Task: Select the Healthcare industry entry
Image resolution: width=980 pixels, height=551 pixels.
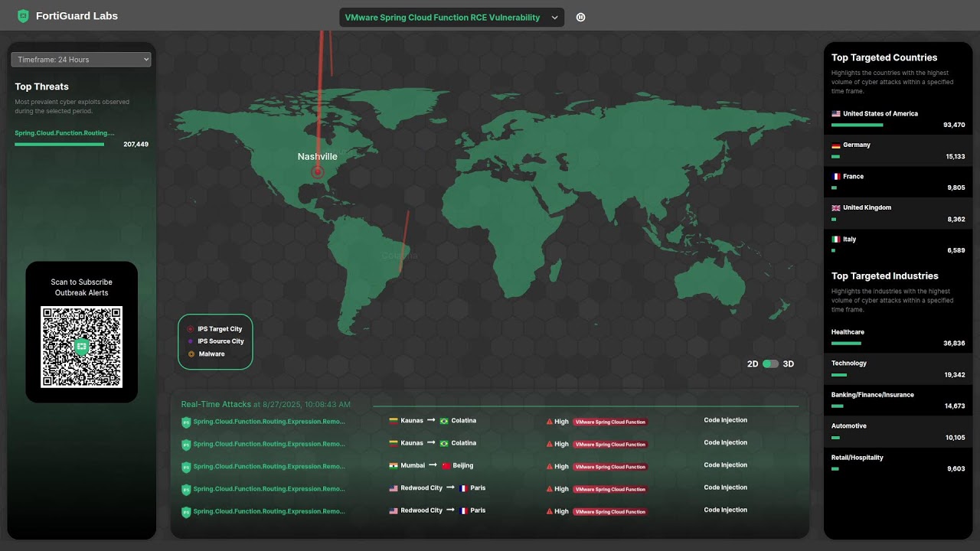Action: [898, 337]
